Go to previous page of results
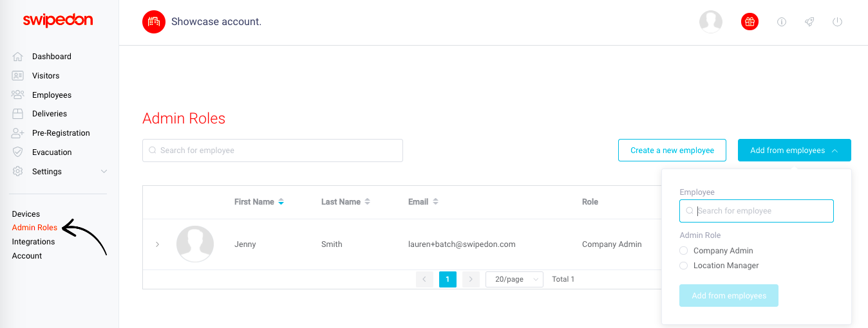The width and height of the screenshot is (868, 328). click(424, 279)
